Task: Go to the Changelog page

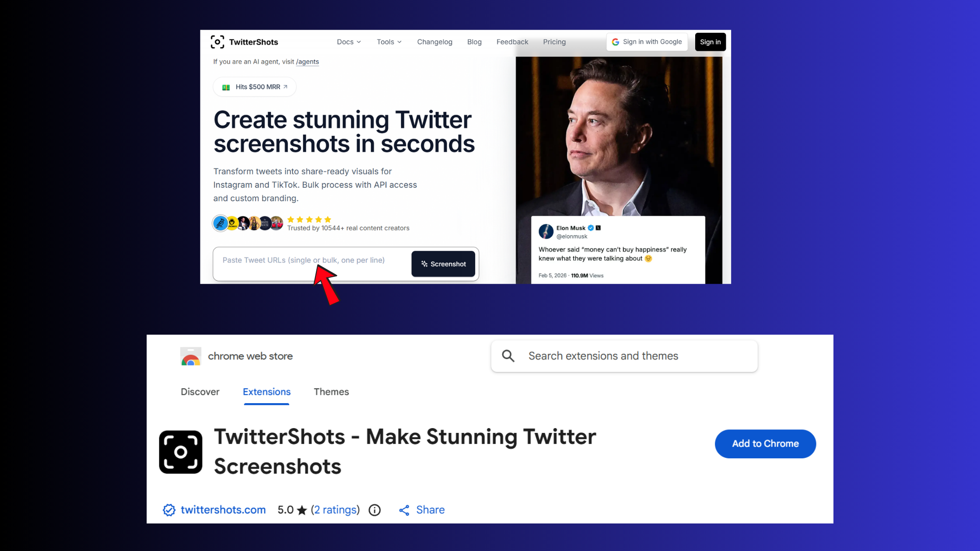Action: (x=434, y=42)
